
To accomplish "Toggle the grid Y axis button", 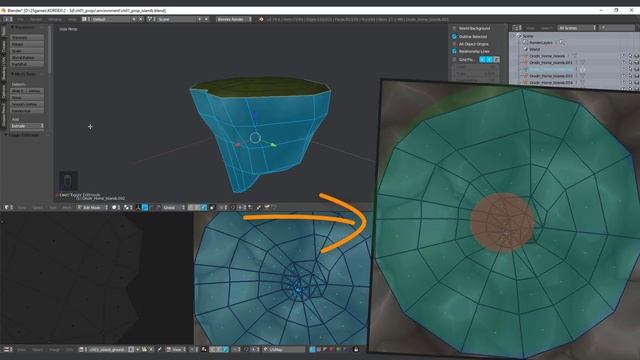I will 489,60.
